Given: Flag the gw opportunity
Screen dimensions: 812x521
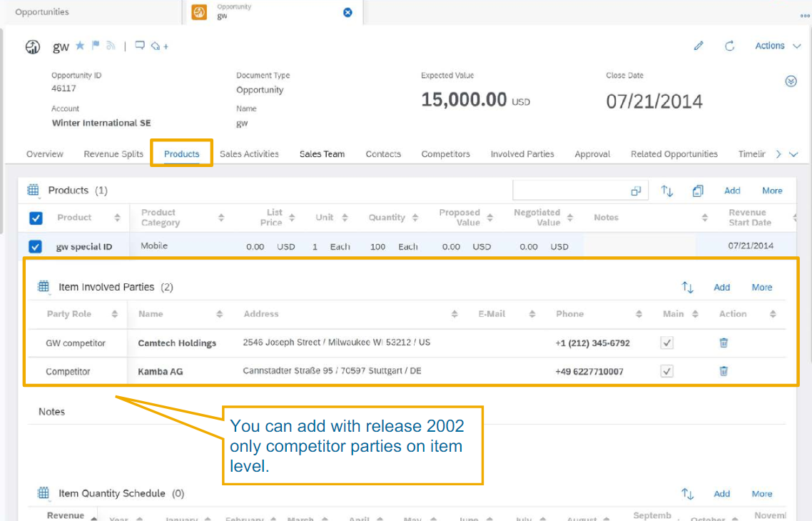Looking at the screenshot, I should pyautogui.click(x=96, y=46).
